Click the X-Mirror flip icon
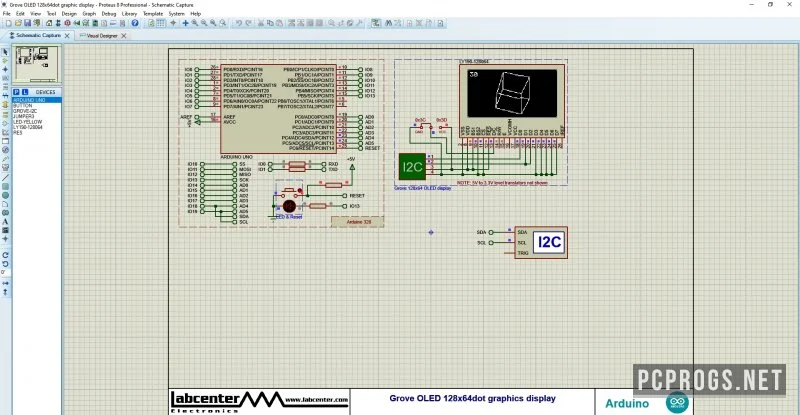The height and width of the screenshot is (415, 800). pos(5,283)
